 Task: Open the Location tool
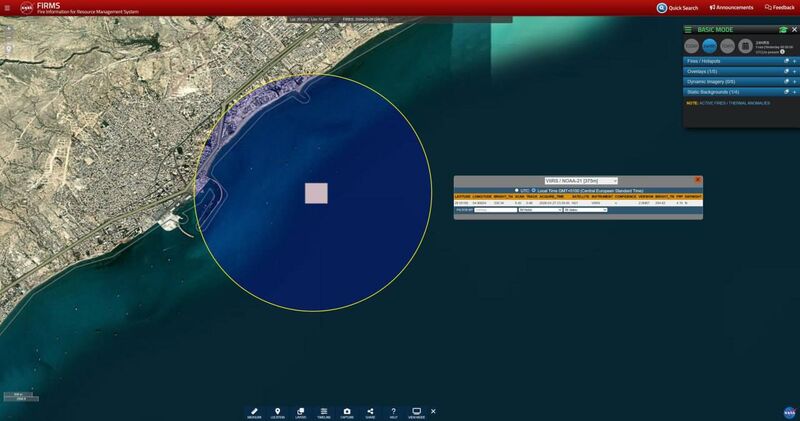pos(277,412)
